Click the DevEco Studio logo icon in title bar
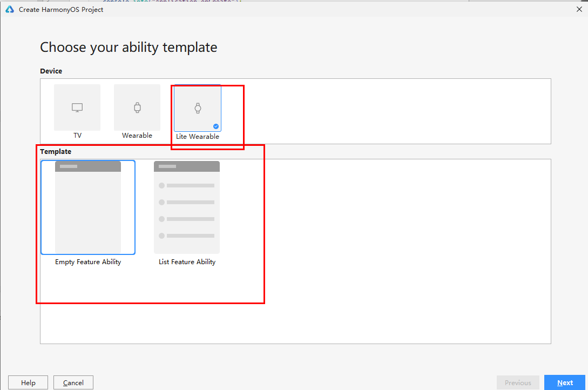The width and height of the screenshot is (588, 390). [x=10, y=9]
